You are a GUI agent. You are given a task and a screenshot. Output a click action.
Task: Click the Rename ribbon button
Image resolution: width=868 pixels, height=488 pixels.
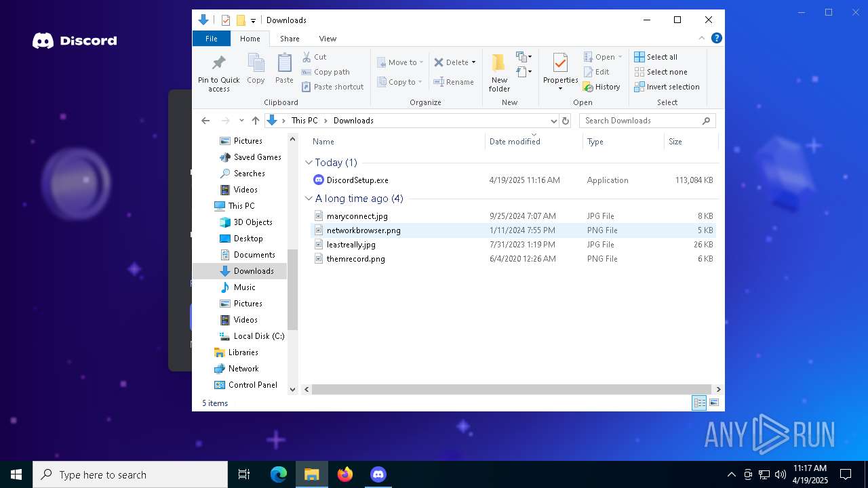point(454,82)
